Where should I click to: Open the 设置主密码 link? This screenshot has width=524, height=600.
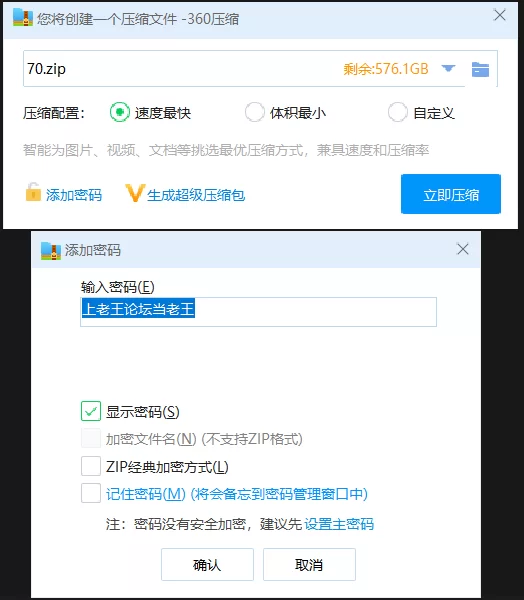(x=339, y=524)
